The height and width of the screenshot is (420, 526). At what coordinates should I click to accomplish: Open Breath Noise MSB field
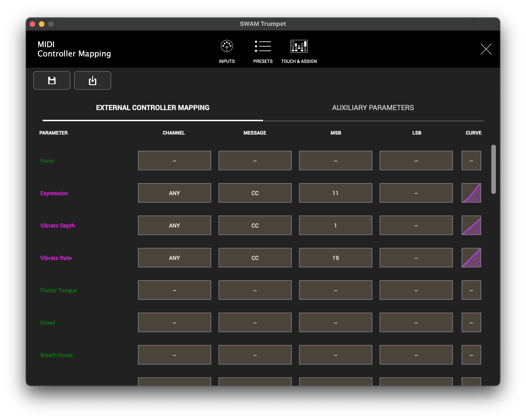(335, 355)
